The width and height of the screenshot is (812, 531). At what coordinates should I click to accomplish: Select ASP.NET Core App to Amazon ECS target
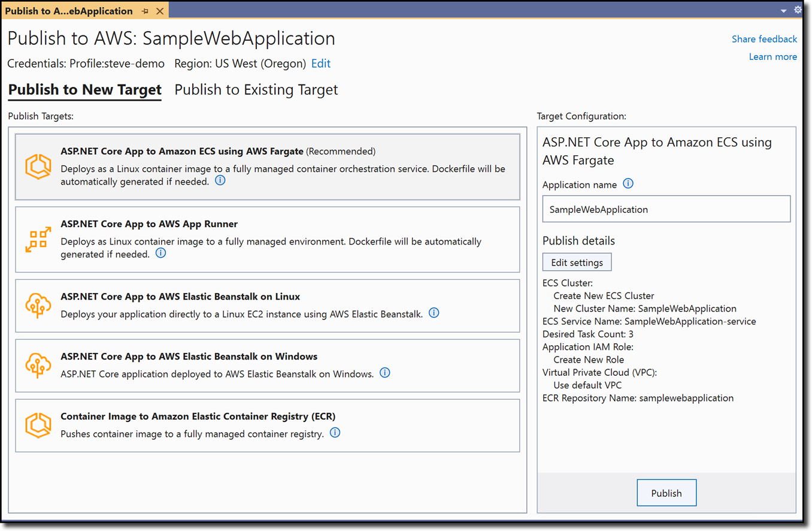(268, 167)
